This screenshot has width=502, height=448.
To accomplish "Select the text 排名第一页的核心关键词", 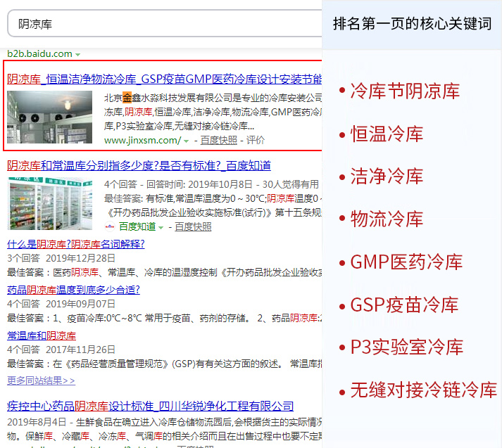I will pos(412,24).
